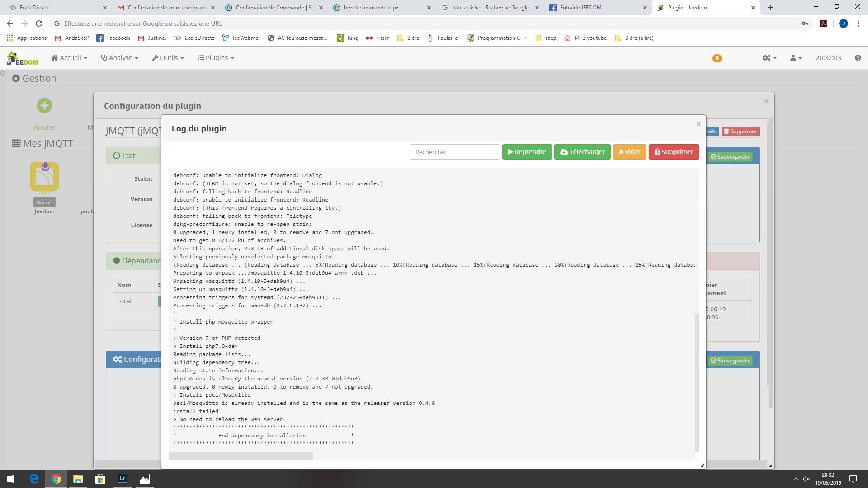This screenshot has width=868, height=488.
Task: Click the Reprendre button
Action: (527, 152)
